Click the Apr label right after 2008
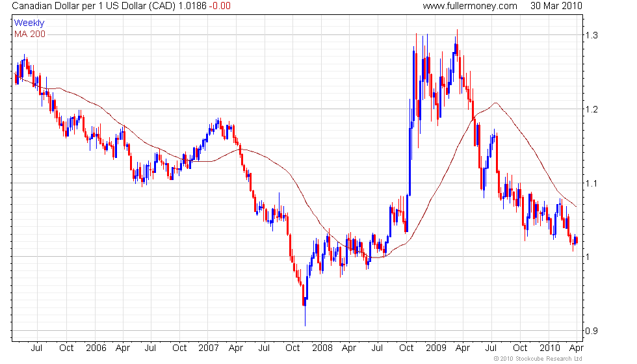637x364 pixels. [349, 348]
